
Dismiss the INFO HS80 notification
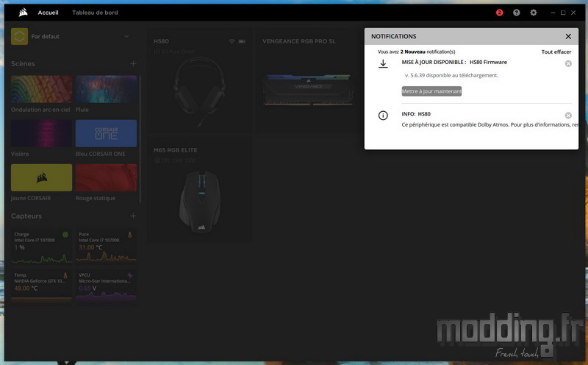[568, 116]
